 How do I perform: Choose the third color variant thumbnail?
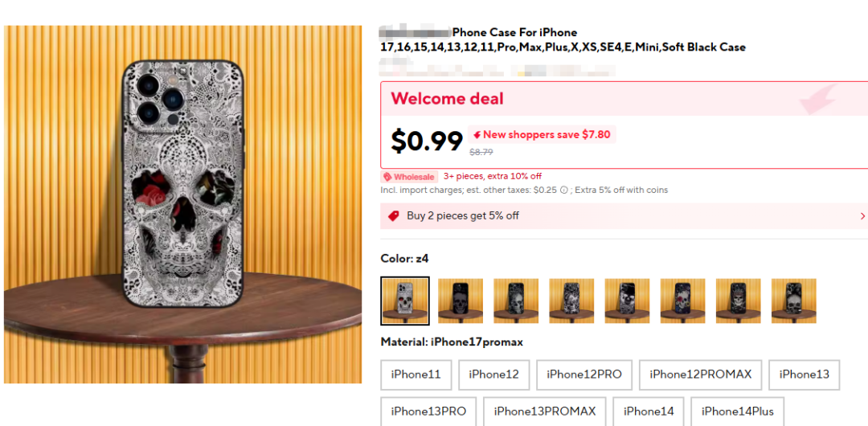click(516, 301)
